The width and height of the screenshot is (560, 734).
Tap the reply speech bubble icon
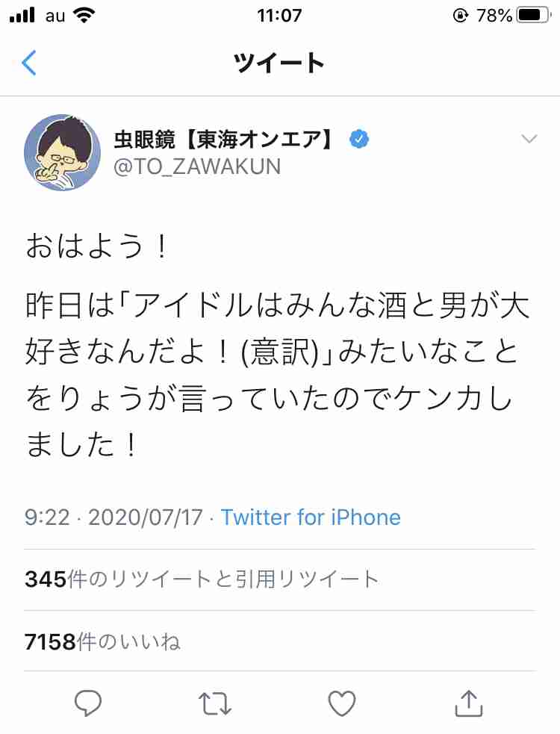(88, 703)
